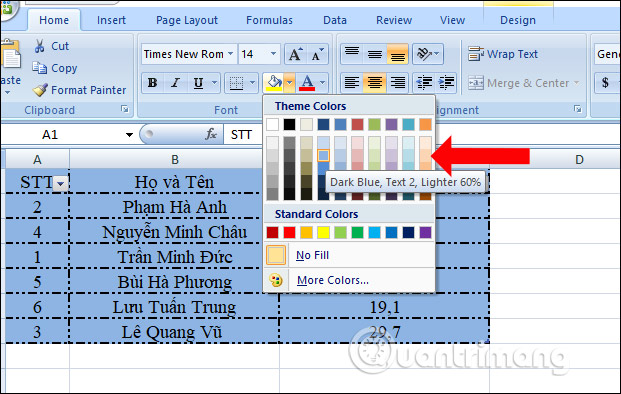Click the Fill Color paint bucket
The height and width of the screenshot is (394, 621).
click(x=274, y=83)
